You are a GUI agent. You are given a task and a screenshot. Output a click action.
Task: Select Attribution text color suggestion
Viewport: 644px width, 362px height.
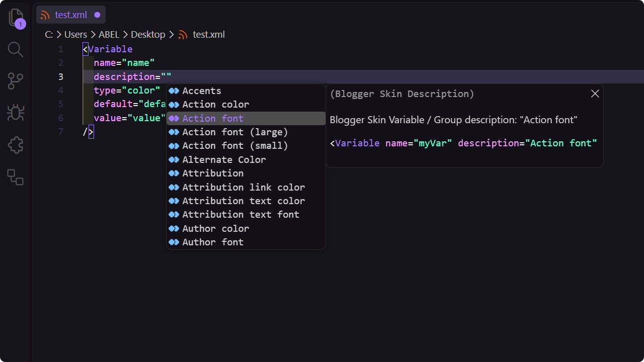click(x=246, y=201)
